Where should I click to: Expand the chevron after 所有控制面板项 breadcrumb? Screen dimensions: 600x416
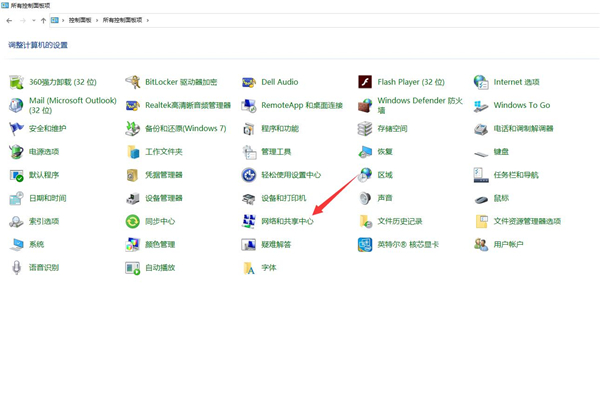(x=147, y=20)
